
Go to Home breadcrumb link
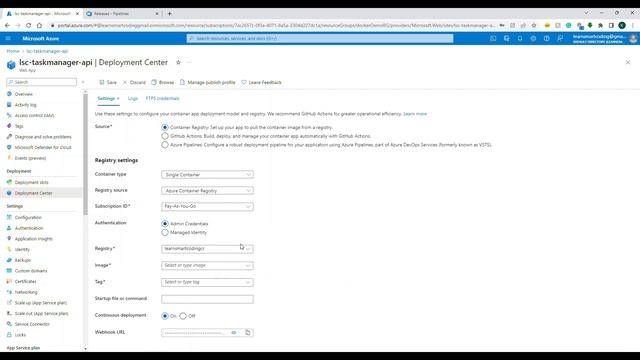[x=13, y=51]
